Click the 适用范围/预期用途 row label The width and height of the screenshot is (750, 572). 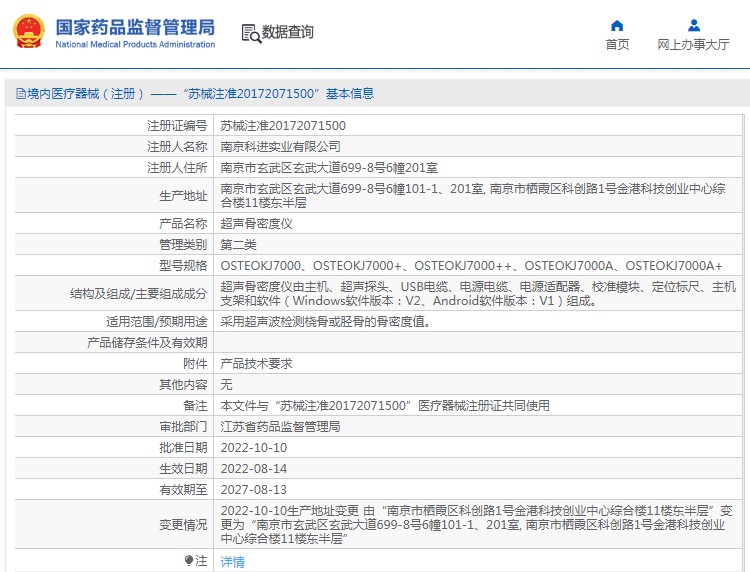(x=157, y=322)
